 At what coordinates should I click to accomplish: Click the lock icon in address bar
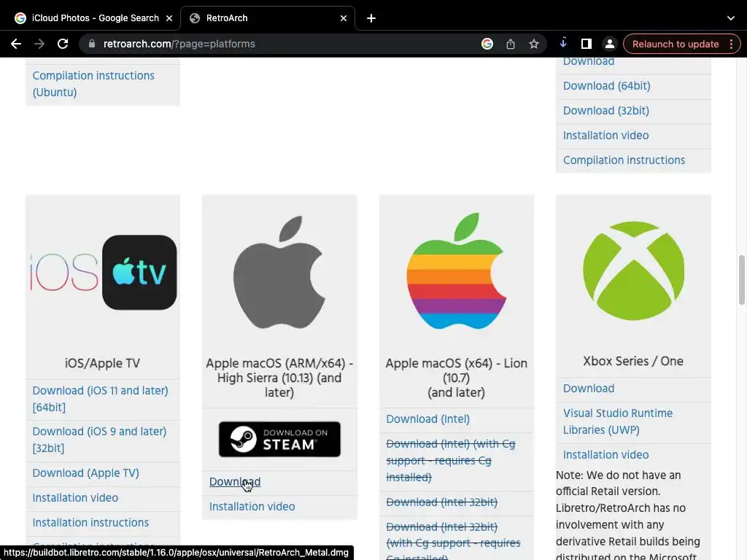(x=92, y=44)
